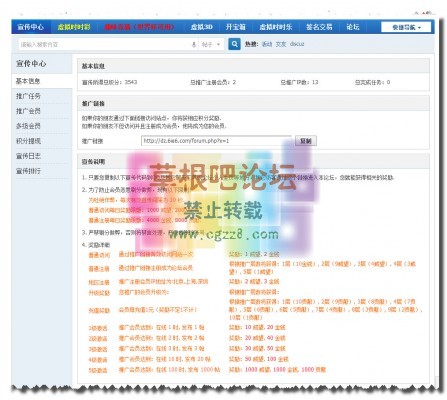
Task: Click the 活动 hot search link
Action: (x=267, y=44)
